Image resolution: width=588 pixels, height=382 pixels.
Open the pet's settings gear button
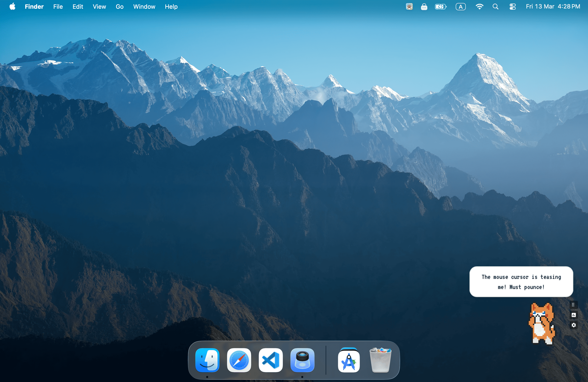pyautogui.click(x=574, y=325)
